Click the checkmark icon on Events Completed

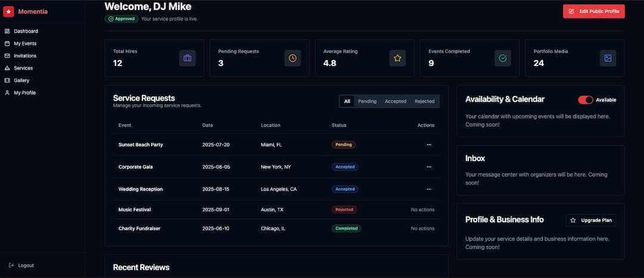click(x=503, y=58)
